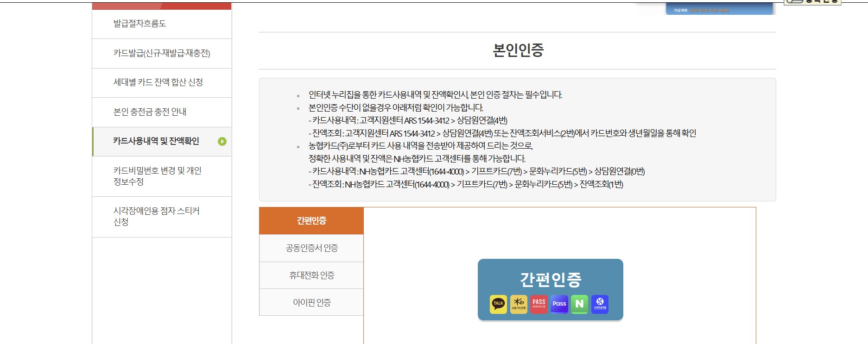Click the 신한은행 icon
Viewport: 868px width, 344px height.
pyautogui.click(x=600, y=304)
